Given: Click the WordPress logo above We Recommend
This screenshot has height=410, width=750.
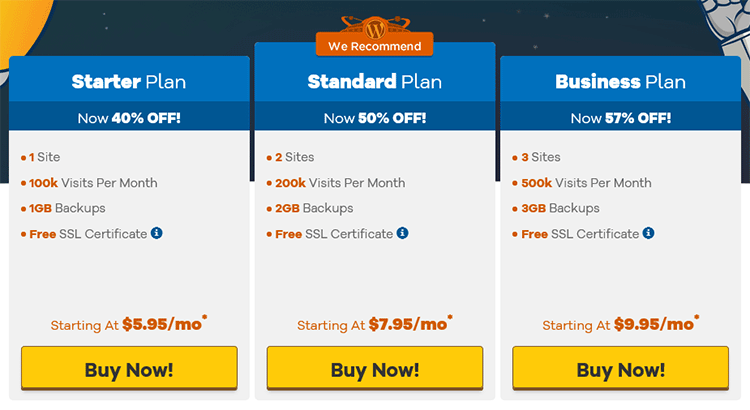Looking at the screenshot, I should [x=375, y=28].
